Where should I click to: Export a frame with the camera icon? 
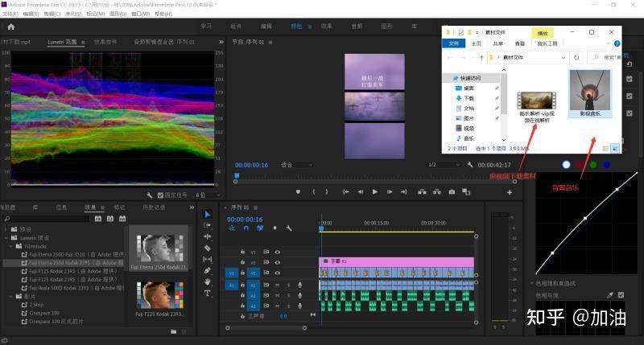[x=452, y=191]
